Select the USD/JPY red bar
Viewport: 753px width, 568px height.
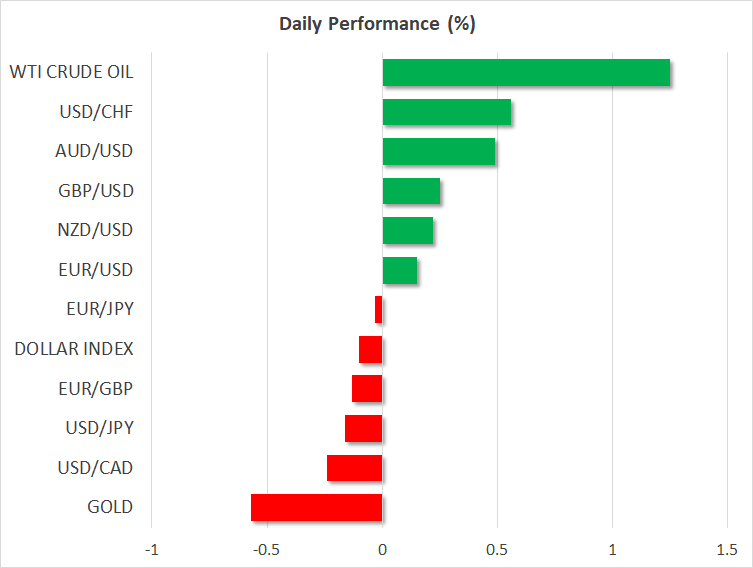tap(364, 428)
